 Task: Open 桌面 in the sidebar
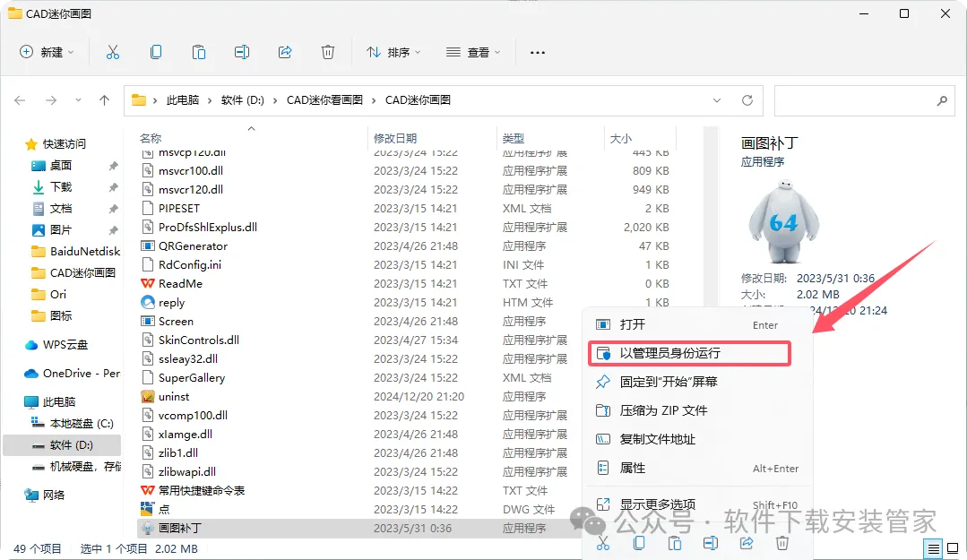[x=60, y=165]
